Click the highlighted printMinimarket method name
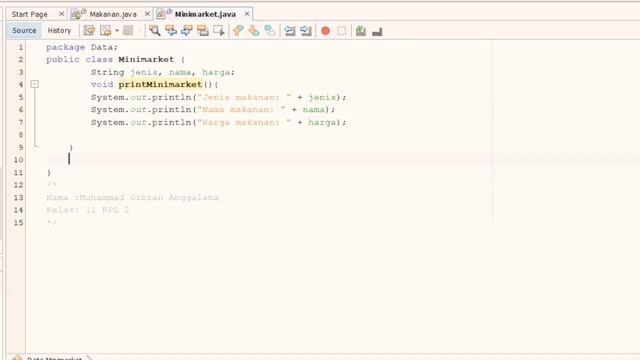640x360 pixels. pyautogui.click(x=160, y=84)
